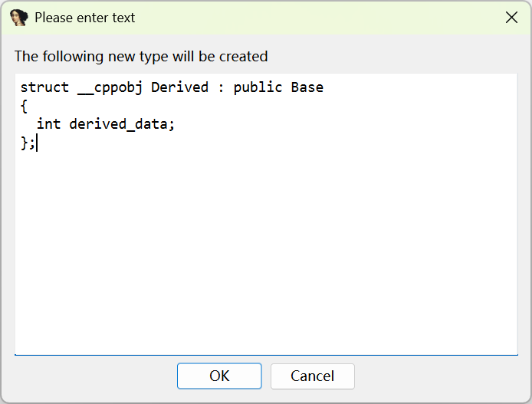Screen dimensions: 532x404
Task: Place cursor after "Base" on first line
Action: point(324,87)
